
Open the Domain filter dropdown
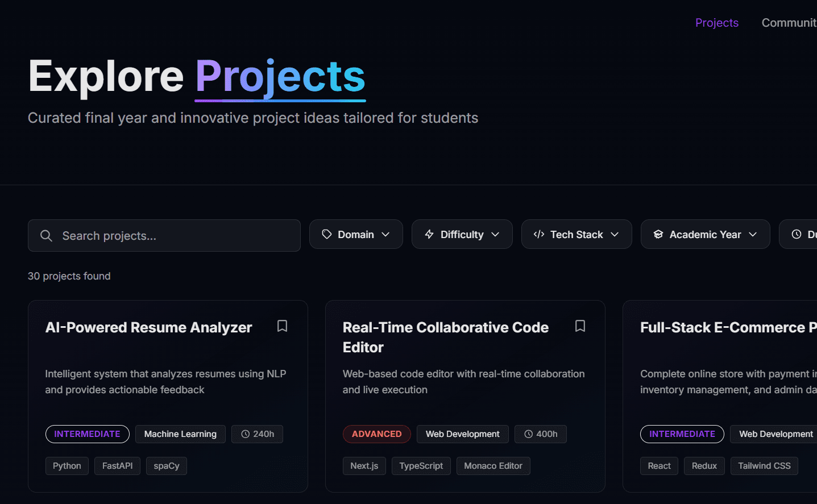click(356, 234)
